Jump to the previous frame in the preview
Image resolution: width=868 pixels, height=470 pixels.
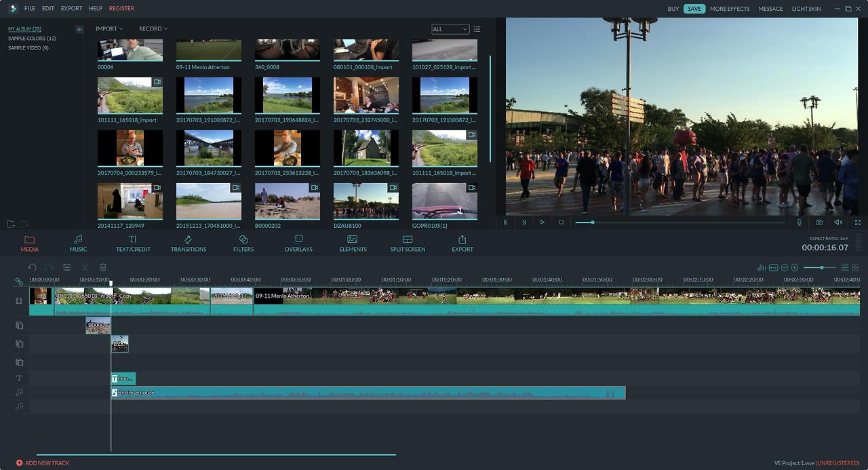pos(505,222)
